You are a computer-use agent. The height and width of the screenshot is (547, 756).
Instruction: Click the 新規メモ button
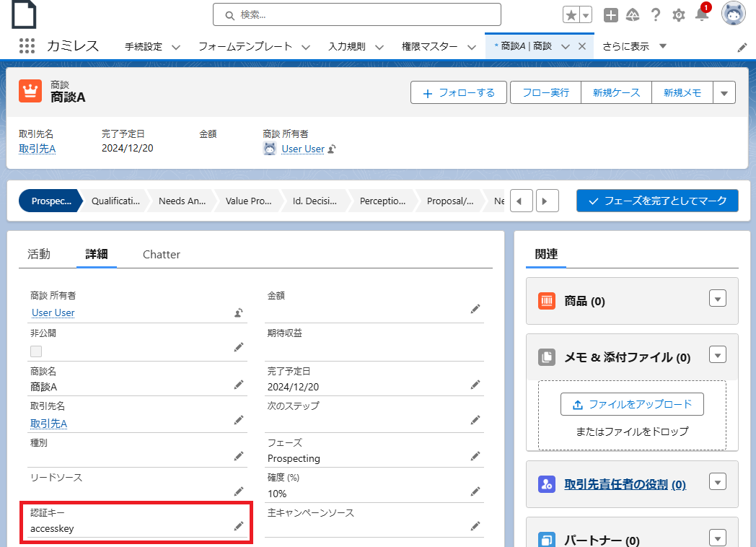[682, 92]
